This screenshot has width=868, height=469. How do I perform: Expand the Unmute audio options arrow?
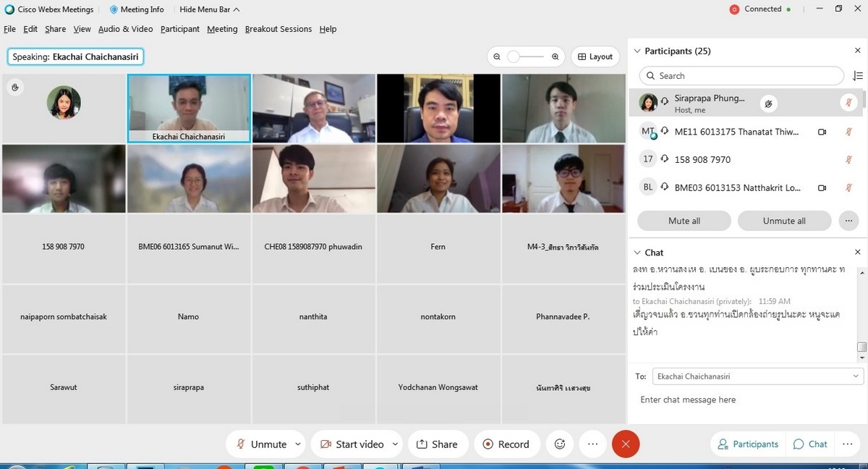[x=298, y=444]
